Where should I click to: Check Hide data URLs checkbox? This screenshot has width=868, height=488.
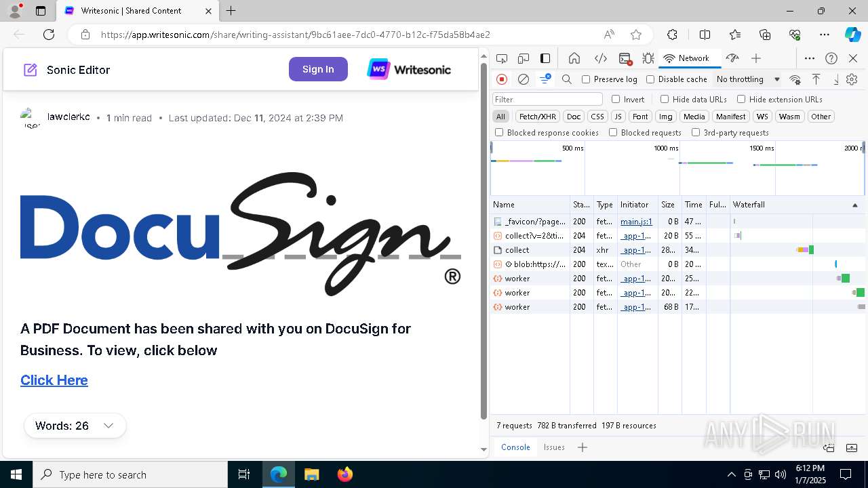click(665, 99)
